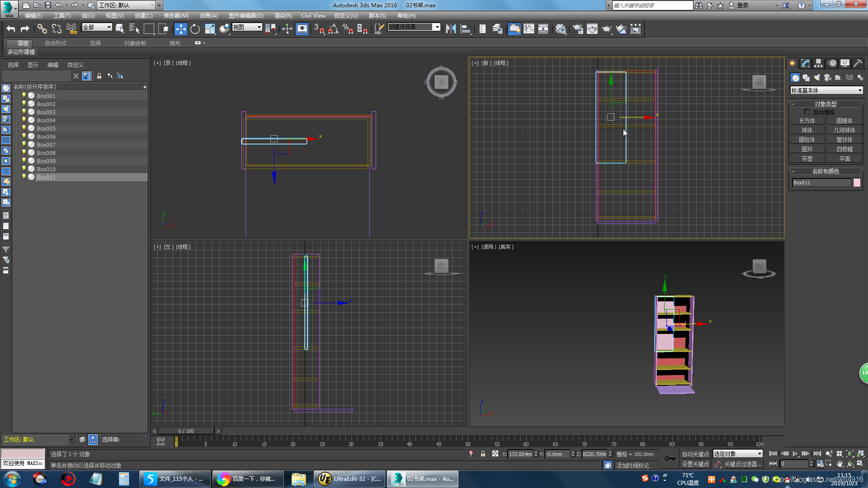This screenshot has width=868, height=488.
Task: Open the 渲染(R) menu
Action: pos(283,16)
